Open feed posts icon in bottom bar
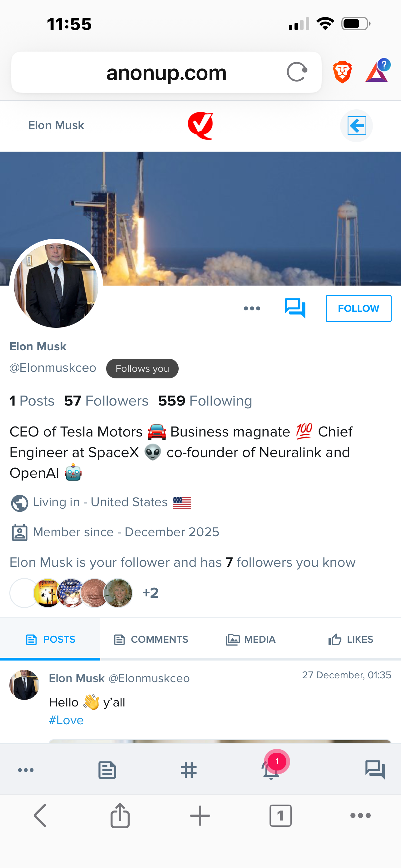This screenshot has width=401, height=868. coord(107,770)
